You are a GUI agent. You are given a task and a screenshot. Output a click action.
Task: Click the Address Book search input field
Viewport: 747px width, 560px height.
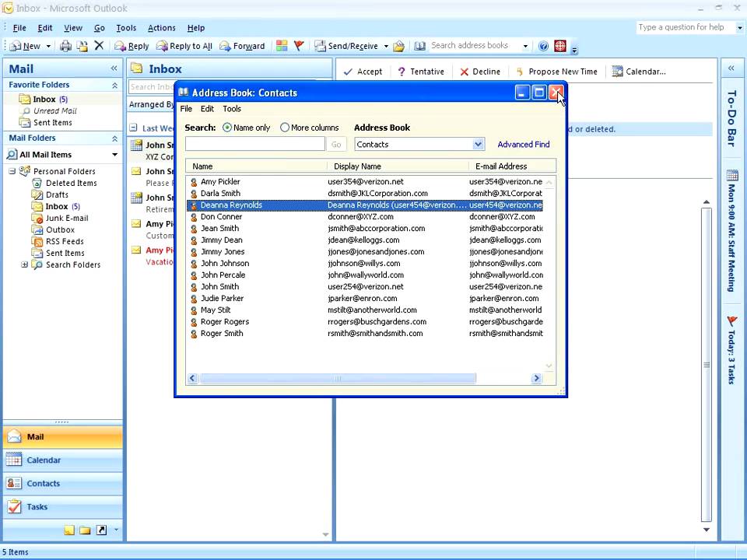(255, 144)
